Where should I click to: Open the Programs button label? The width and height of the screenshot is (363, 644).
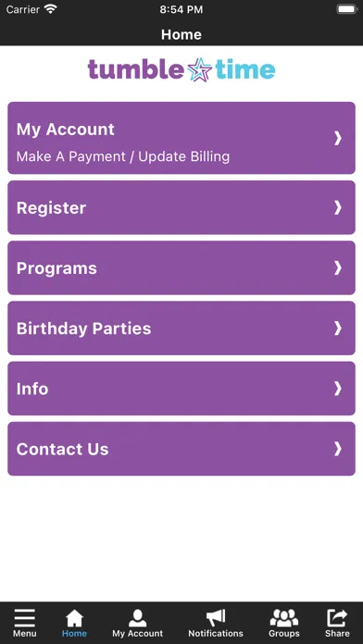56,268
